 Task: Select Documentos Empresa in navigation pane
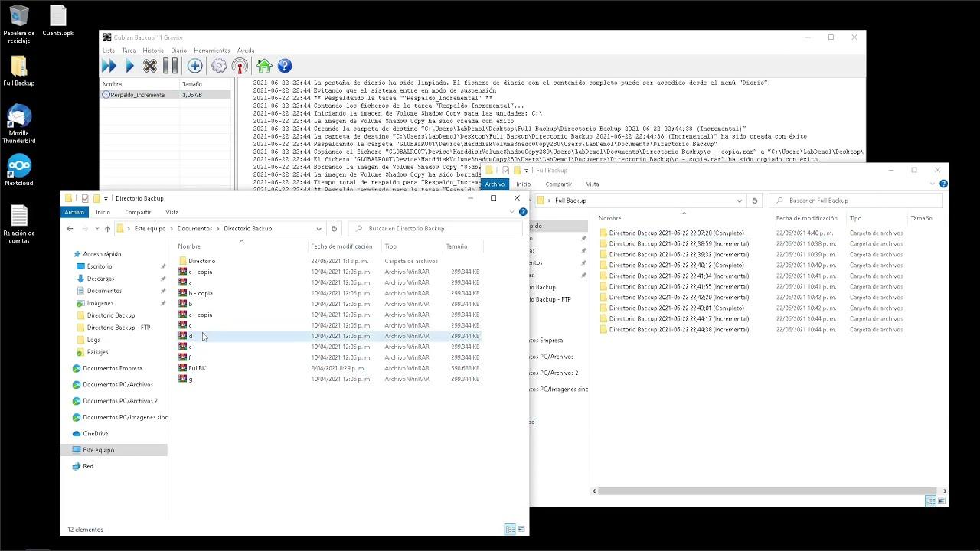(112, 368)
